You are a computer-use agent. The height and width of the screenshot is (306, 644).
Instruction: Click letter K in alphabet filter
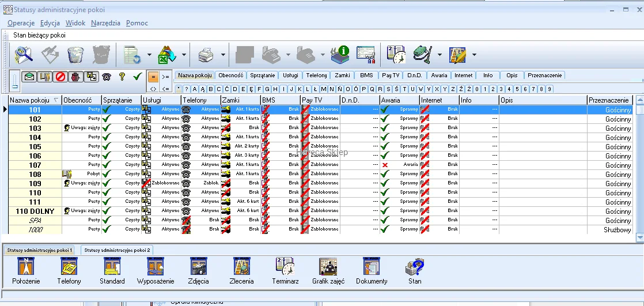point(300,89)
